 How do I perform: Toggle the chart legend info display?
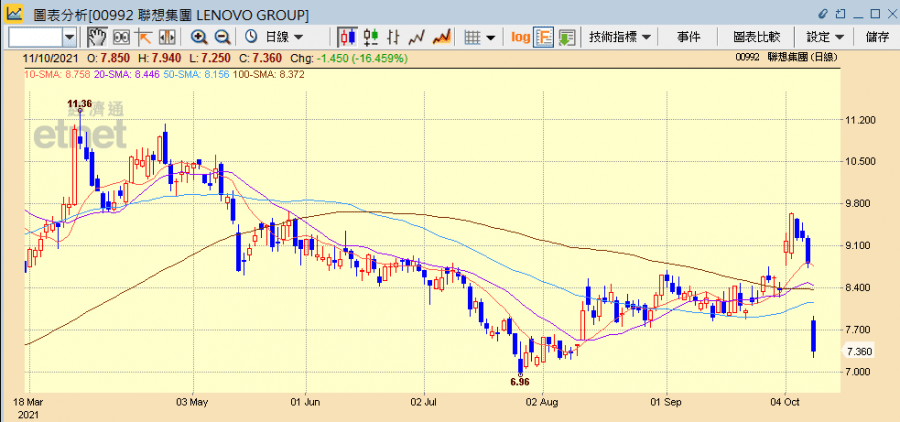tap(544, 37)
